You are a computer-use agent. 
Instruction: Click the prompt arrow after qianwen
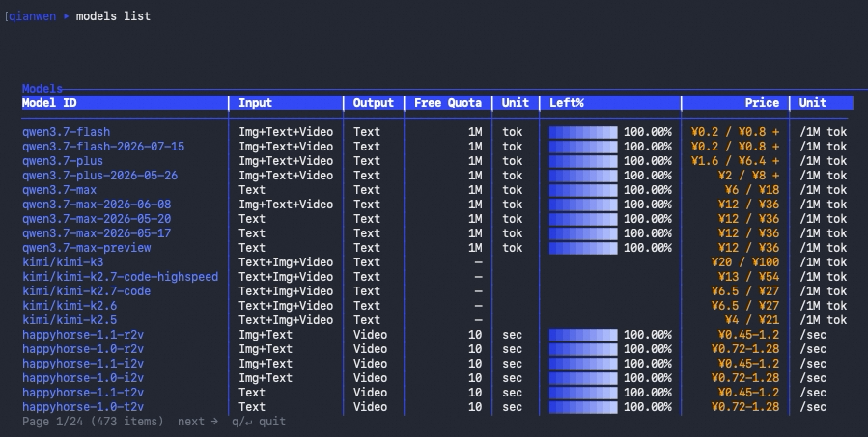[x=66, y=16]
